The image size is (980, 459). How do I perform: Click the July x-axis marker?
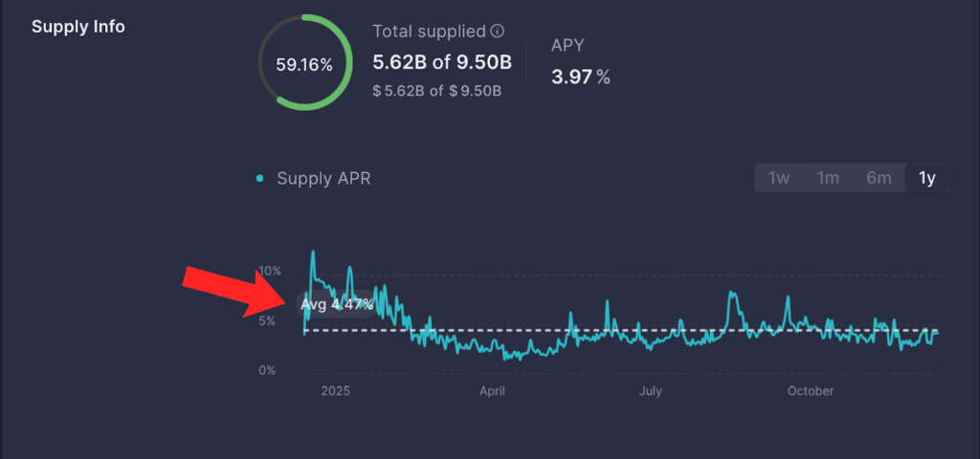tap(650, 391)
